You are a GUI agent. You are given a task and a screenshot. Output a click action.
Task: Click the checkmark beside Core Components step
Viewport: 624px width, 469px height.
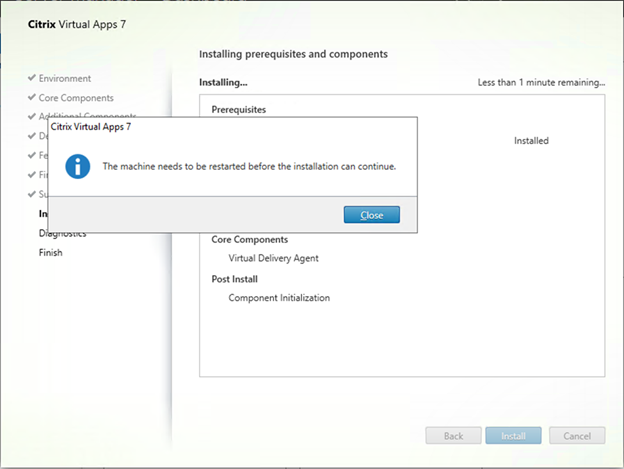click(x=32, y=97)
